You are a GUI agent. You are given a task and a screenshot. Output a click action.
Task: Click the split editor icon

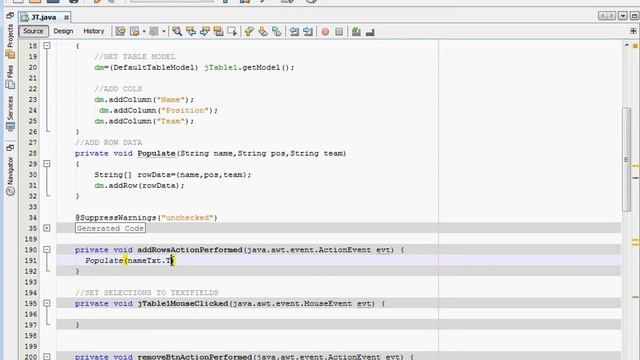(633, 31)
